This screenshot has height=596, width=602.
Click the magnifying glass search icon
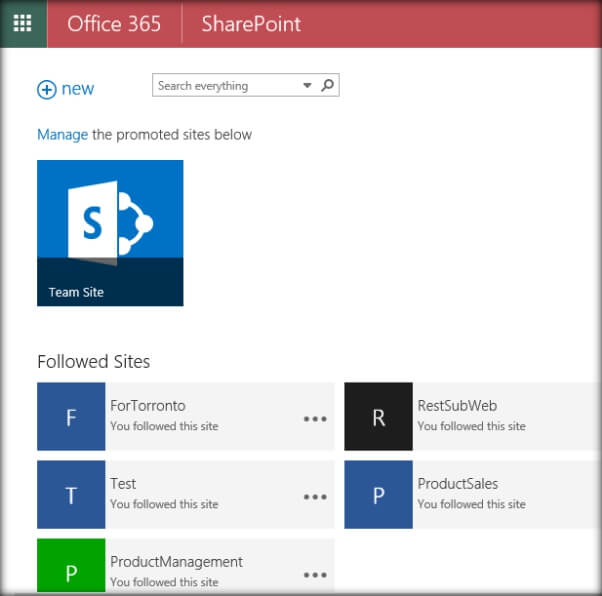click(x=327, y=85)
